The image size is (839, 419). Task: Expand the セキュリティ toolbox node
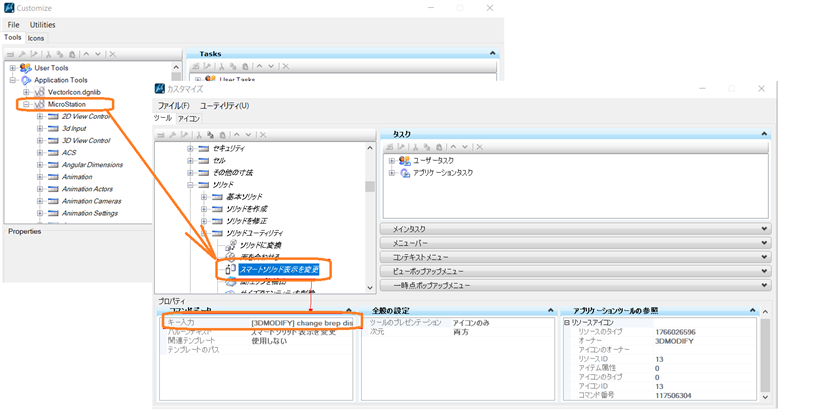coord(190,148)
